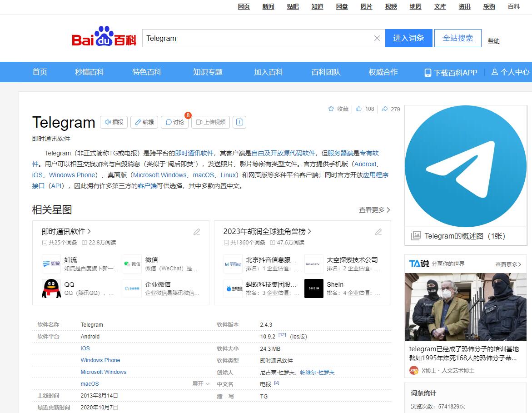Expand the 即时通讯软件 star map heading
Screen dimensions: 532x413
(x=66, y=231)
